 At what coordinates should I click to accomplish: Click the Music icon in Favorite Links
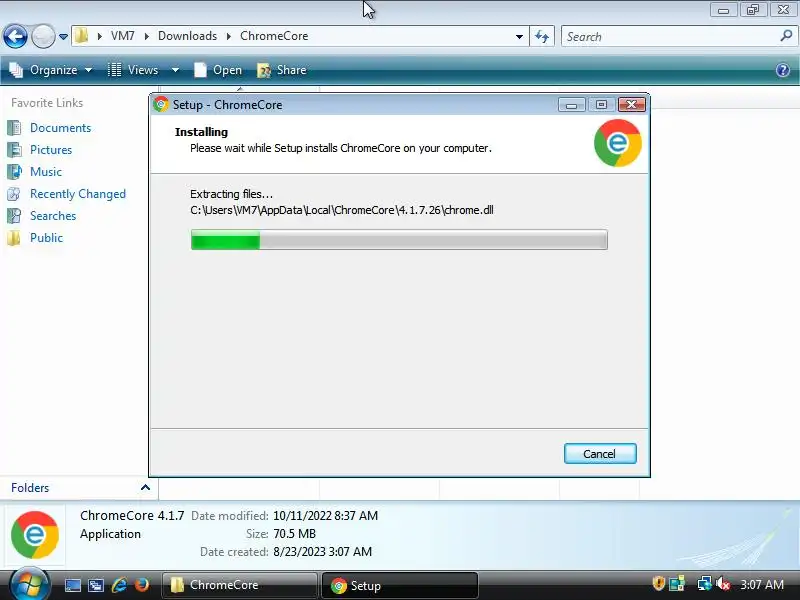click(14, 171)
